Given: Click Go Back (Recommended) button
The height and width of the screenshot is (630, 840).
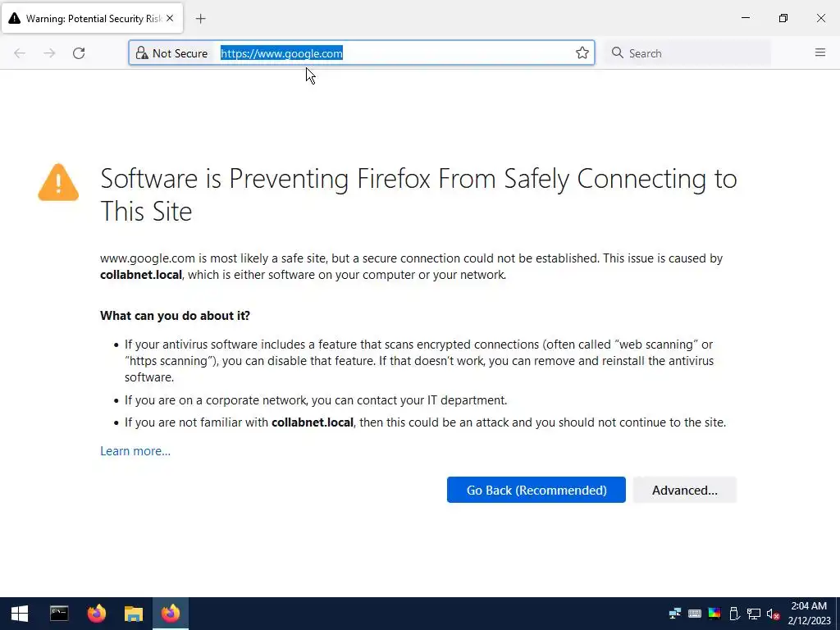Looking at the screenshot, I should click(x=536, y=490).
